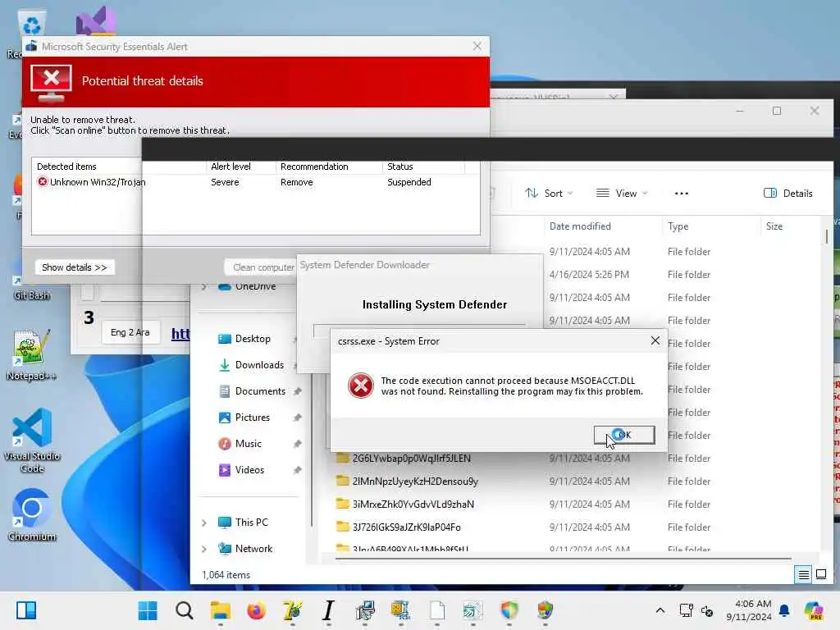Image resolution: width=840 pixels, height=630 pixels.
Task: Sort by the Date modified column
Action: pyautogui.click(x=580, y=226)
